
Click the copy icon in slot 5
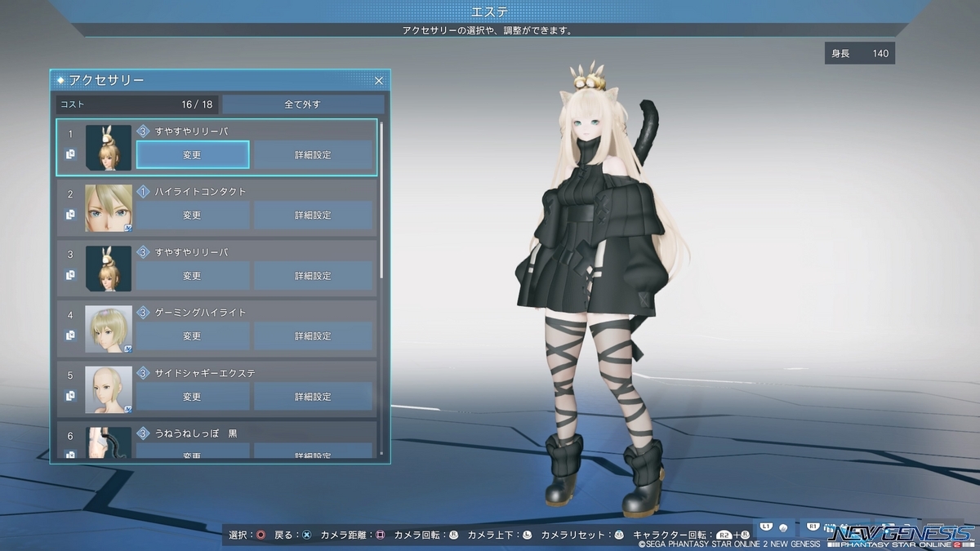click(x=70, y=396)
